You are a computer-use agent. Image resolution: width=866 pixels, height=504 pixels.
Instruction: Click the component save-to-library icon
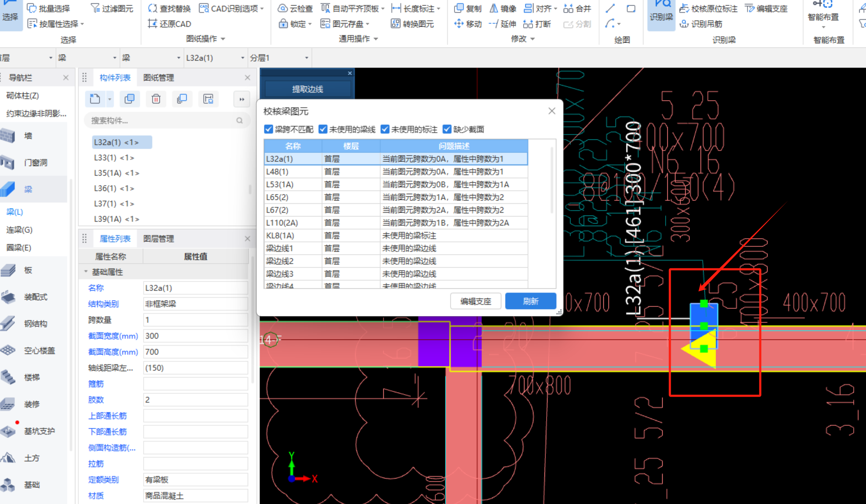pos(208,99)
